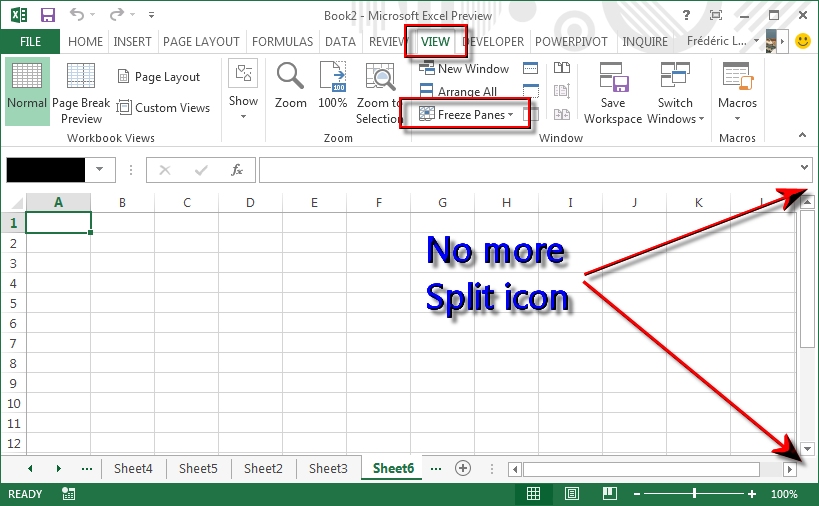This screenshot has height=506, width=819.
Task: Toggle Normal view in status bar
Action: coord(533,493)
